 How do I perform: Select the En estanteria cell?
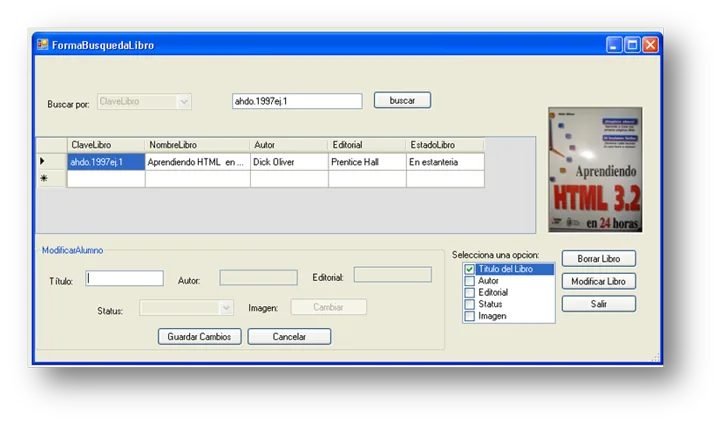pos(445,162)
